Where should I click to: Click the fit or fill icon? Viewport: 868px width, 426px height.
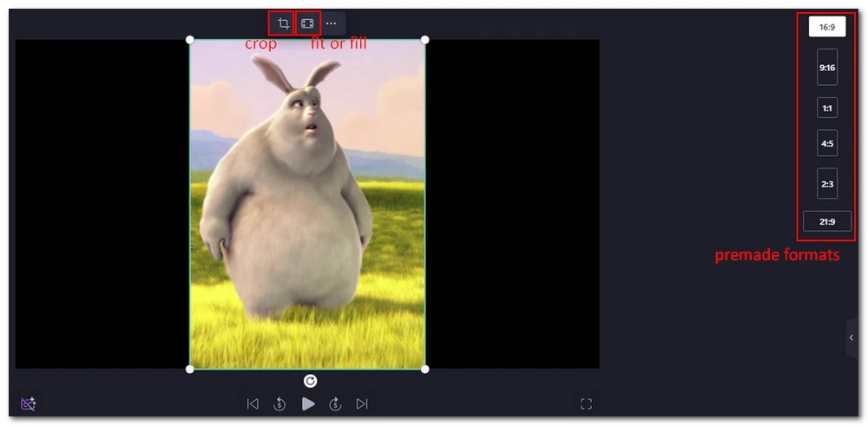point(307,23)
